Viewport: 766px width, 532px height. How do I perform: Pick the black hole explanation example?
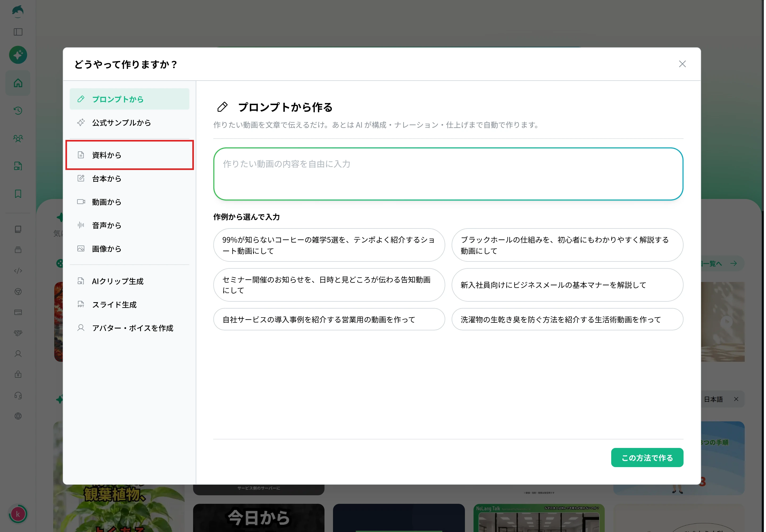point(567,245)
